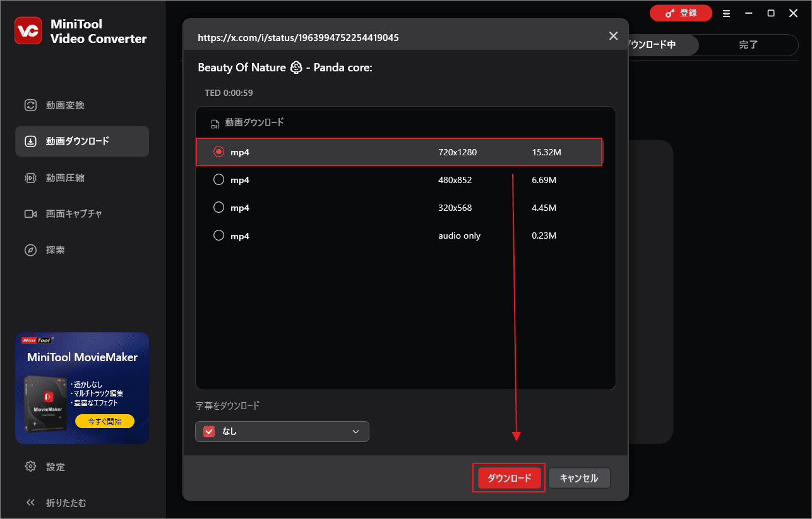Screen dimensions: 812x519
Task: Click the 動画変換 convert icon
Action: tap(30, 105)
